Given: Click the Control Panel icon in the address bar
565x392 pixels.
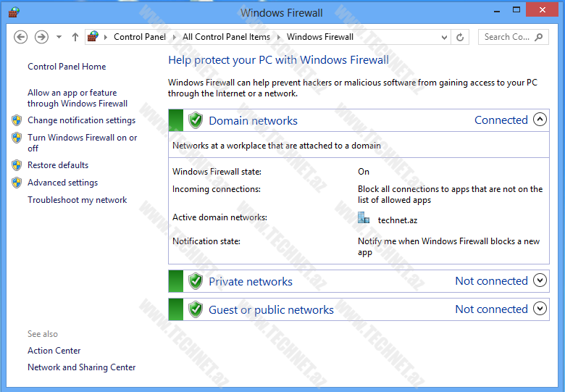Looking at the screenshot, I should [93, 36].
